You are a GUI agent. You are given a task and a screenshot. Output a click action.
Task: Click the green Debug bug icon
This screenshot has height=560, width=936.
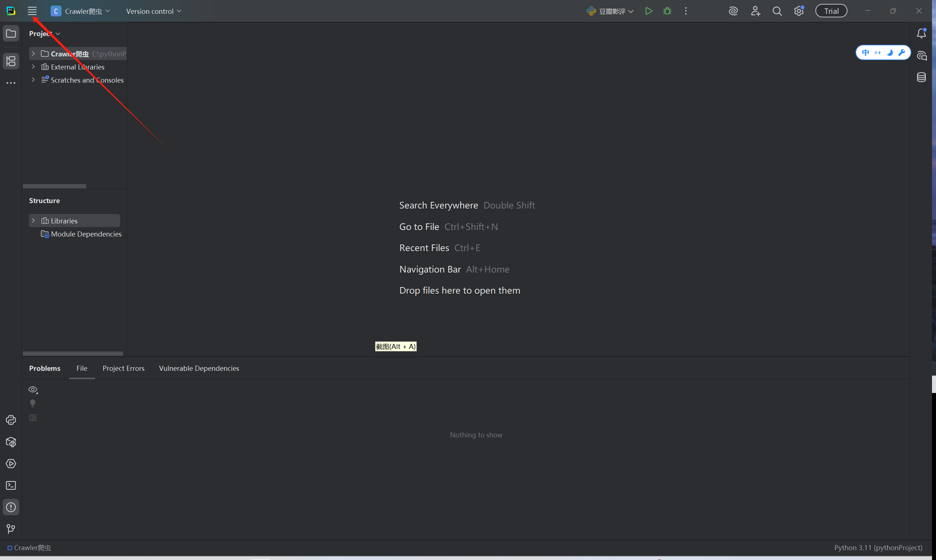point(667,11)
